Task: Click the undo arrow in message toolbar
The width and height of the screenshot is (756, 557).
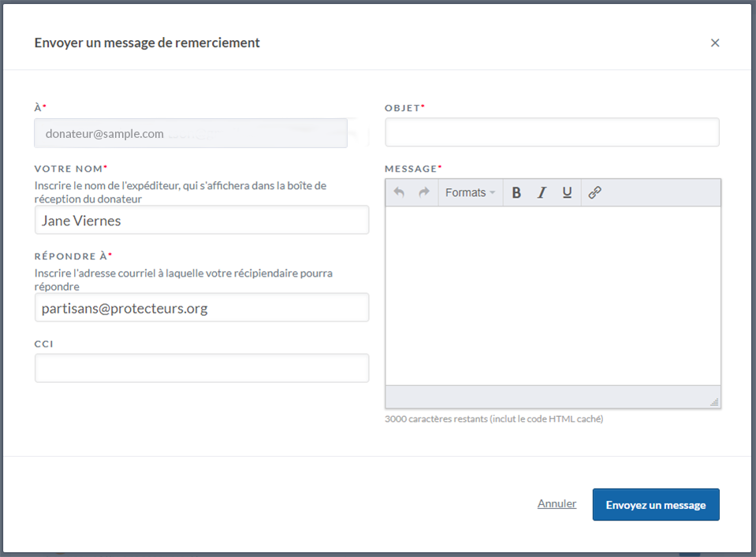Action: pyautogui.click(x=399, y=192)
